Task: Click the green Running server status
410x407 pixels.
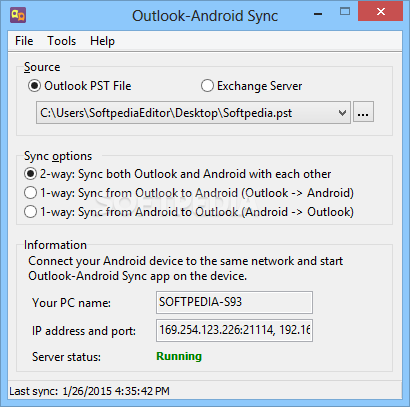Action: 179,356
